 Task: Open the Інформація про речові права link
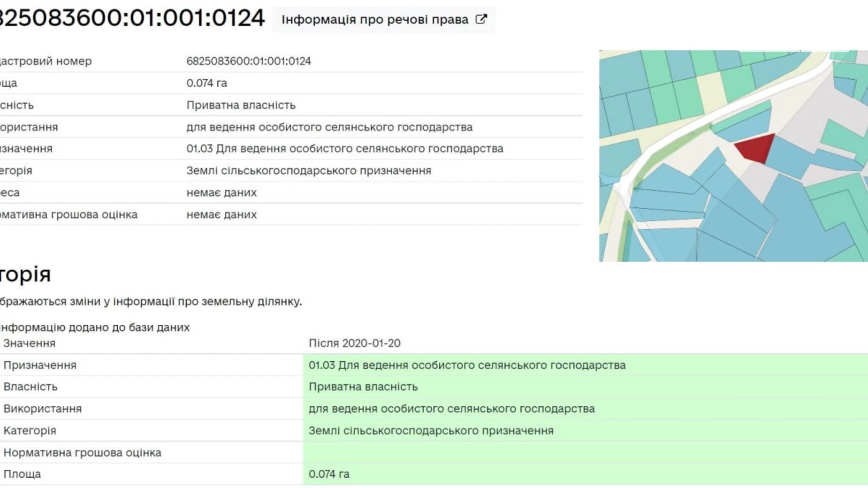pyautogui.click(x=383, y=20)
